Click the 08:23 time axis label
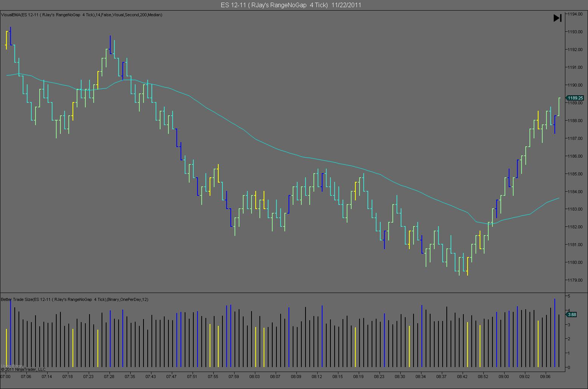The height and width of the screenshot is (389, 588). [379, 377]
